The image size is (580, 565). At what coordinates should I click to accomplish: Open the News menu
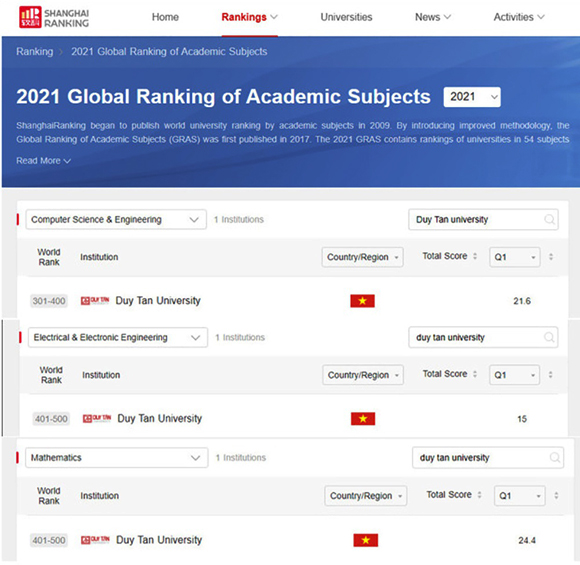pyautogui.click(x=433, y=17)
